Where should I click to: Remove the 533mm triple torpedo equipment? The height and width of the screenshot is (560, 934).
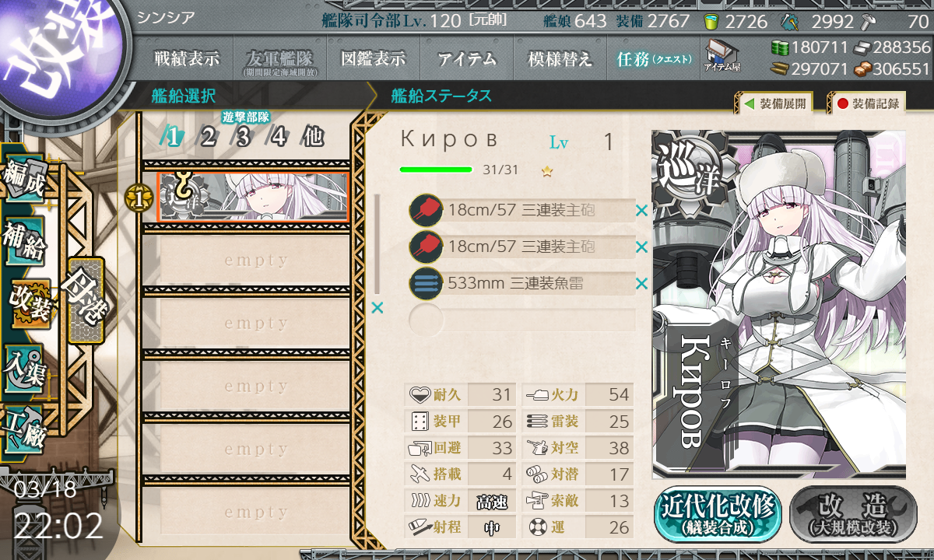point(641,284)
